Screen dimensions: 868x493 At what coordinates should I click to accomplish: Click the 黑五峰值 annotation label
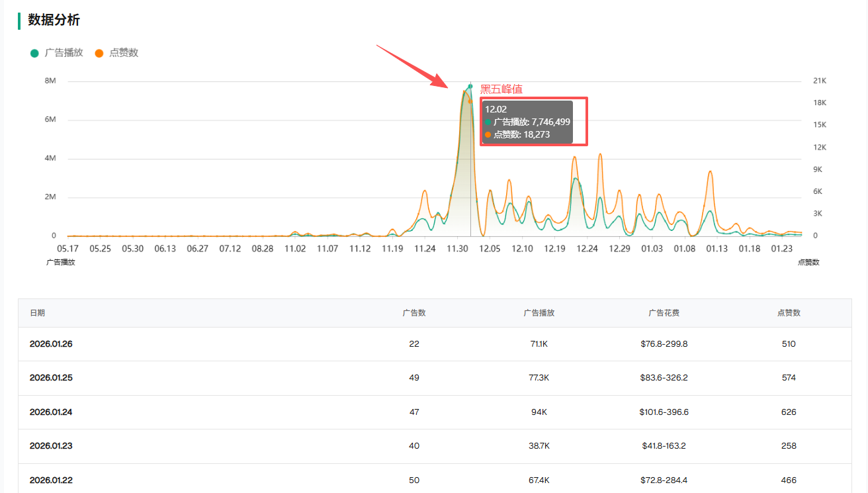pyautogui.click(x=501, y=89)
